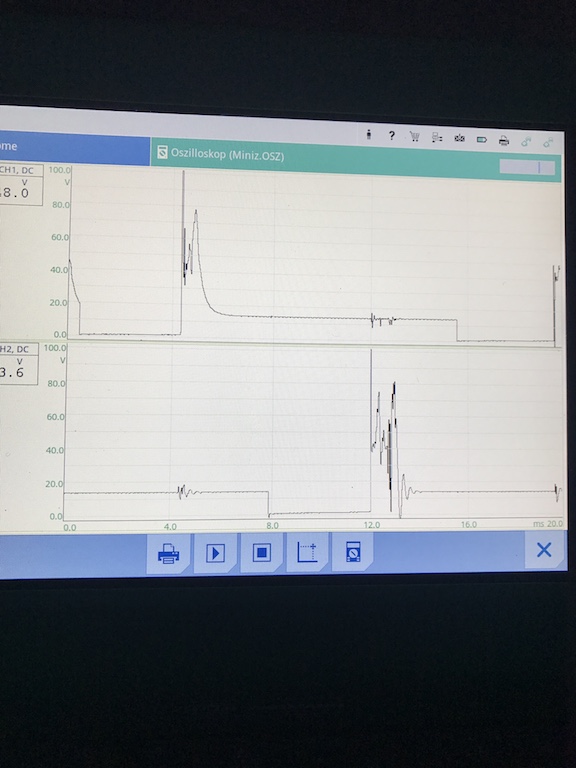Screen dimensions: 576x768
Task: Start measurement with the play button
Action: [215, 553]
